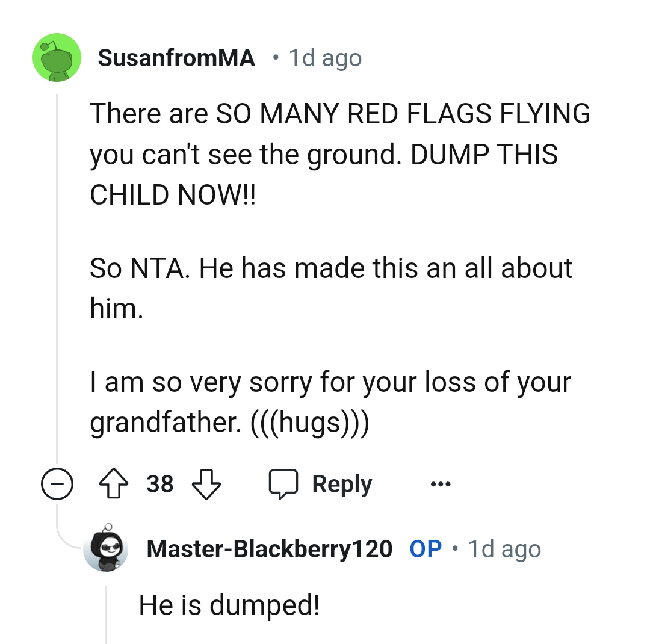Open SusanfromMA's profile via username
650x644 pixels.
click(x=177, y=57)
